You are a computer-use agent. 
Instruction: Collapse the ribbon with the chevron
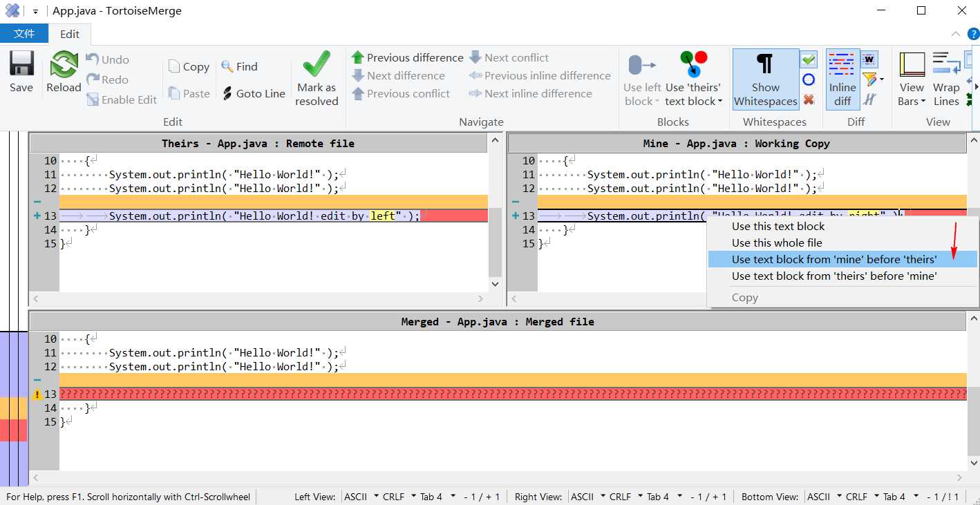coord(955,34)
